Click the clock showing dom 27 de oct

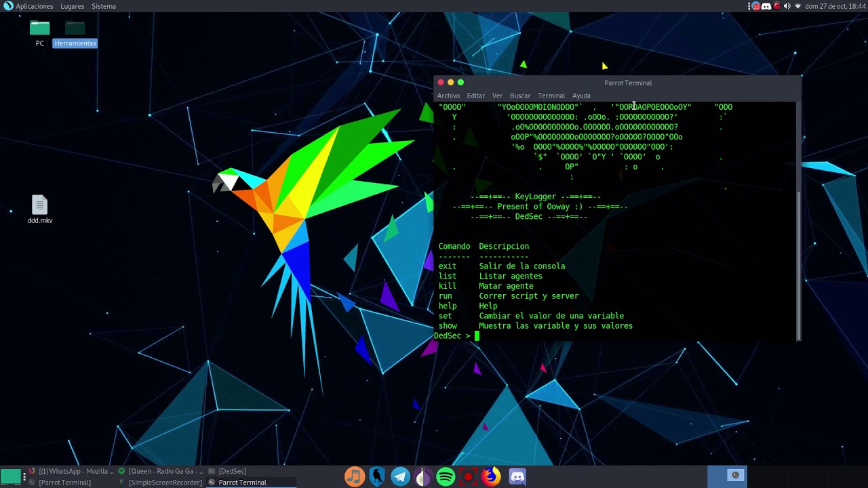[x=835, y=6]
